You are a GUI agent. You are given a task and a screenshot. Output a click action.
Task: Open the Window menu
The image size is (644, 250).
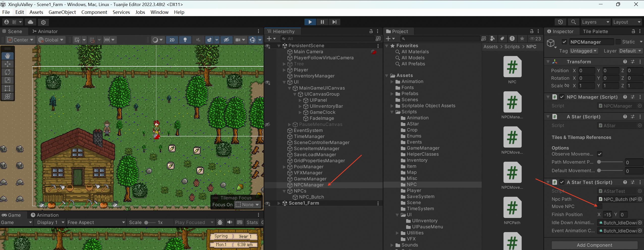tap(159, 12)
